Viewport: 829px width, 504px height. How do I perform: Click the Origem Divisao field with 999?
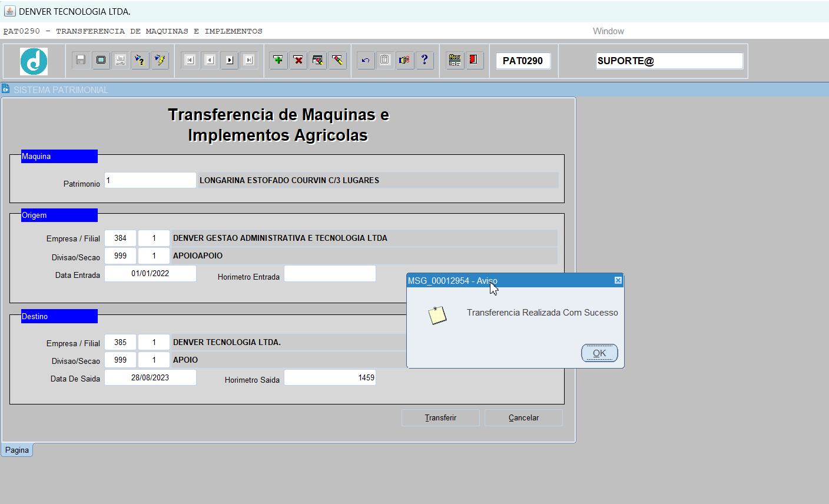coord(120,256)
